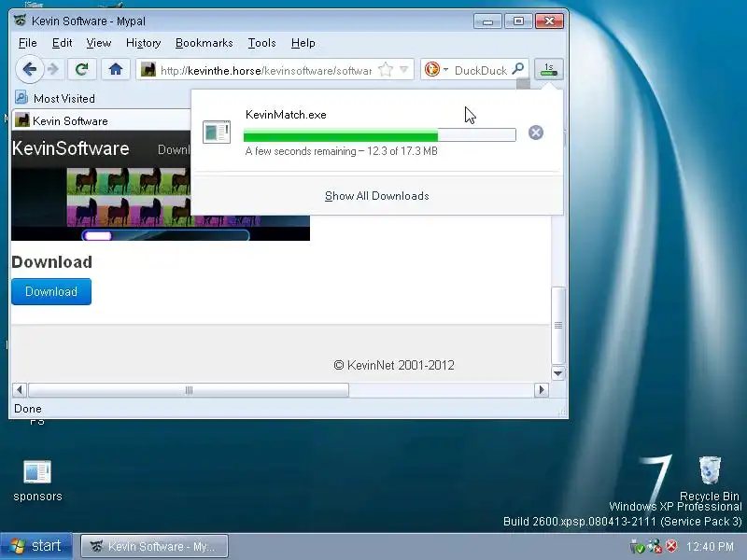The image size is (747, 560).
Task: Click the DuckDuck search input field
Action: [x=480, y=71]
